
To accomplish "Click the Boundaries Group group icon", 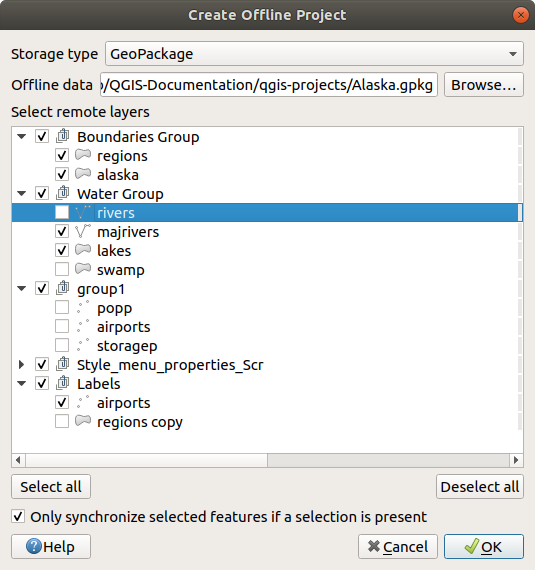I will point(63,136).
